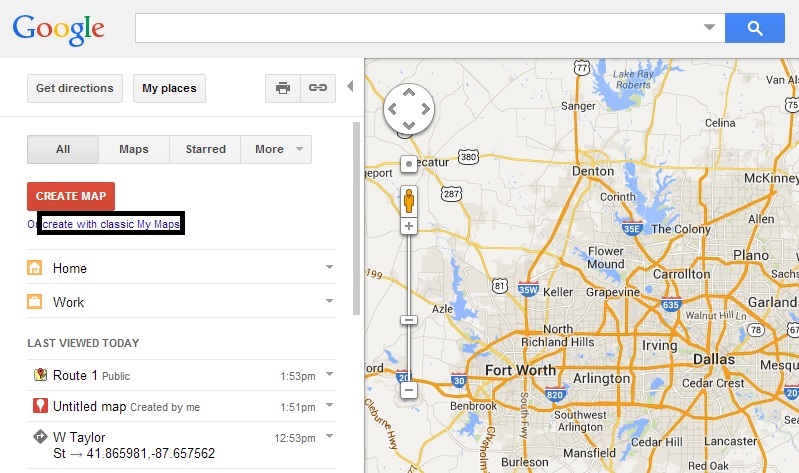Click the Untitled map red pin icon
The width and height of the screenshot is (799, 473).
[40, 406]
